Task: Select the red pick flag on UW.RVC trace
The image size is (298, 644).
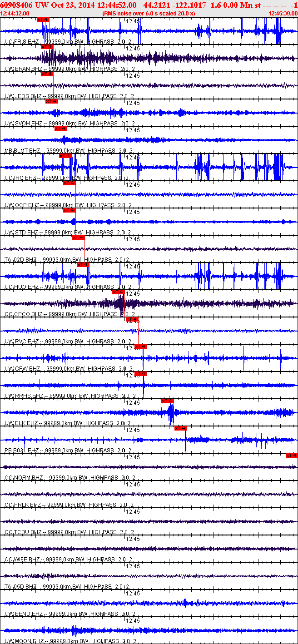Action: pyautogui.click(x=132, y=319)
